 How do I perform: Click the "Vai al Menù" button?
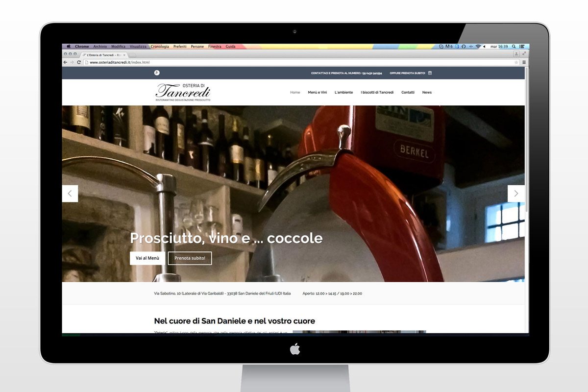click(147, 258)
